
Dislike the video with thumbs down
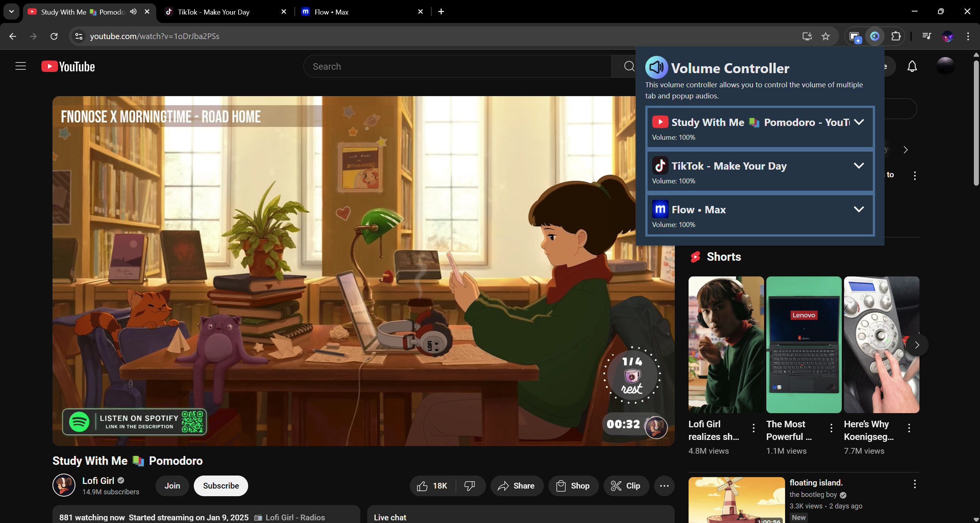(x=470, y=486)
